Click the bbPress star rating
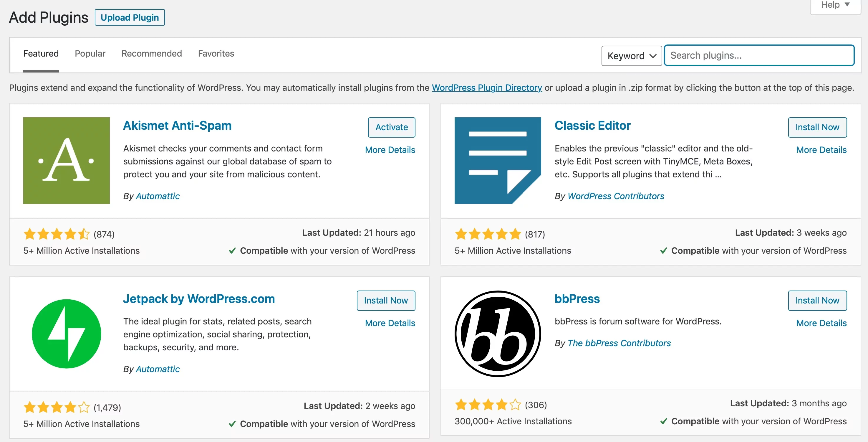The image size is (868, 442). click(488, 405)
